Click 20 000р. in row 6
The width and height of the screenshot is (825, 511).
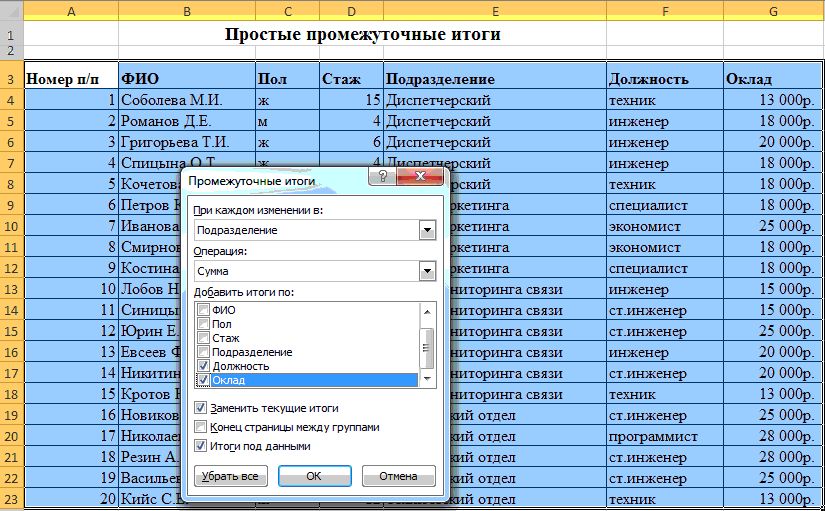point(772,142)
